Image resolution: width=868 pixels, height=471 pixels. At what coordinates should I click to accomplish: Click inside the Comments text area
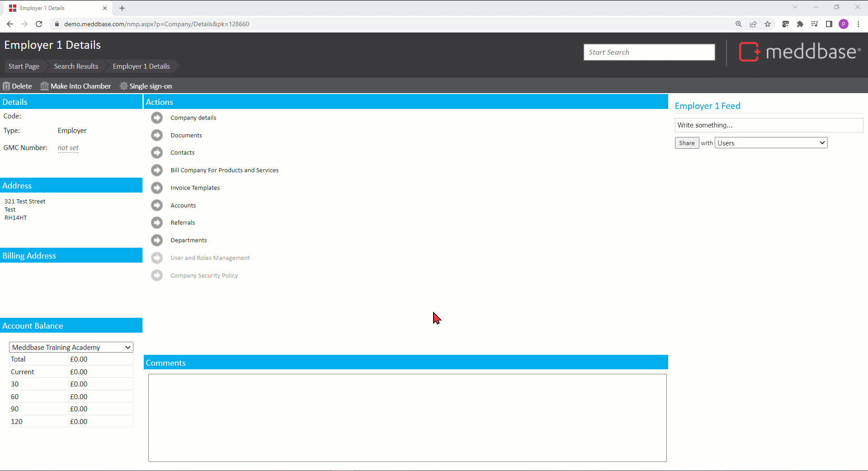[407, 418]
